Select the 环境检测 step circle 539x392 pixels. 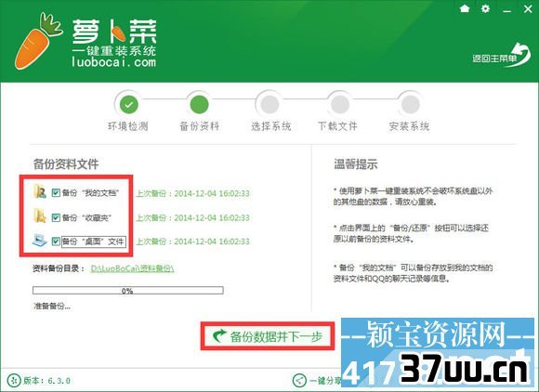(x=129, y=104)
